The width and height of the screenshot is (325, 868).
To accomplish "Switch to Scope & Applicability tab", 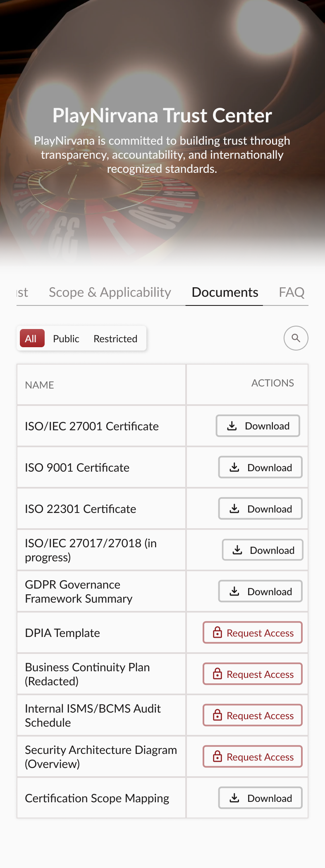I will [x=110, y=292].
